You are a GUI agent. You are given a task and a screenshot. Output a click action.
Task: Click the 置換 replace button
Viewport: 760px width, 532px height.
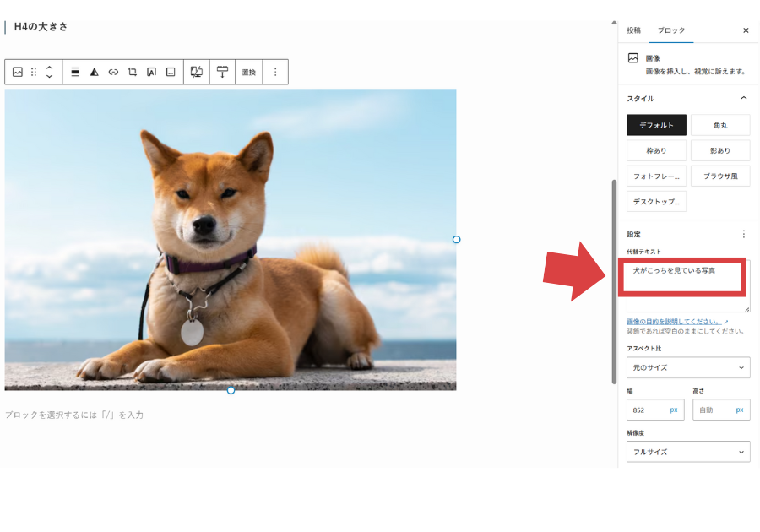(247, 73)
